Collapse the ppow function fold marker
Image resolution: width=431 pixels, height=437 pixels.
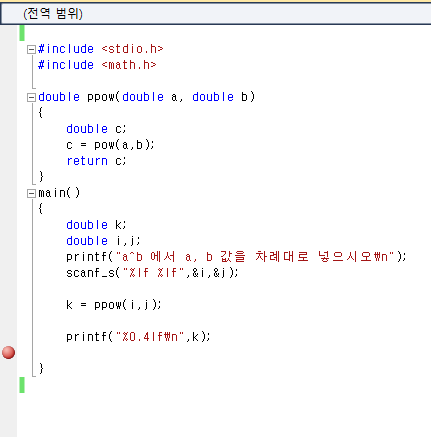pos(31,98)
